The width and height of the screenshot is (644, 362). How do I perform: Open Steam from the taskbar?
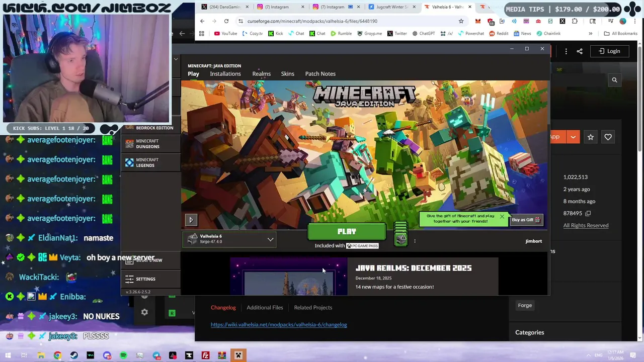[74, 355]
